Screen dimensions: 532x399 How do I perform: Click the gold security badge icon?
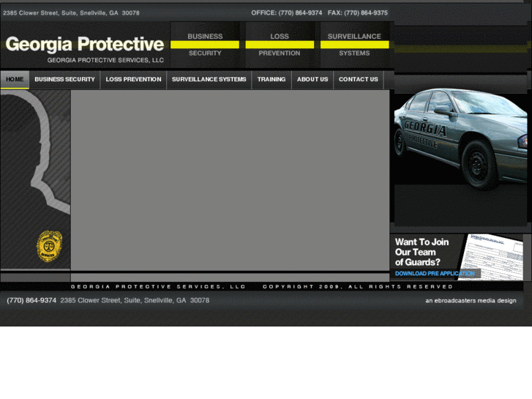pos(50,246)
